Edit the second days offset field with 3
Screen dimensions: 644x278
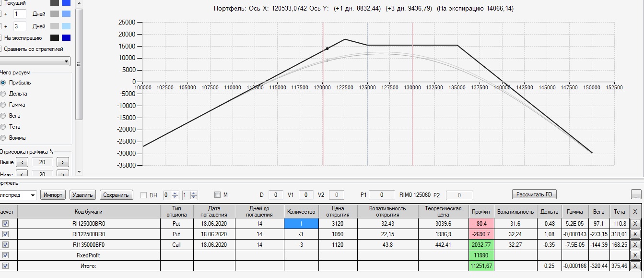20,26
